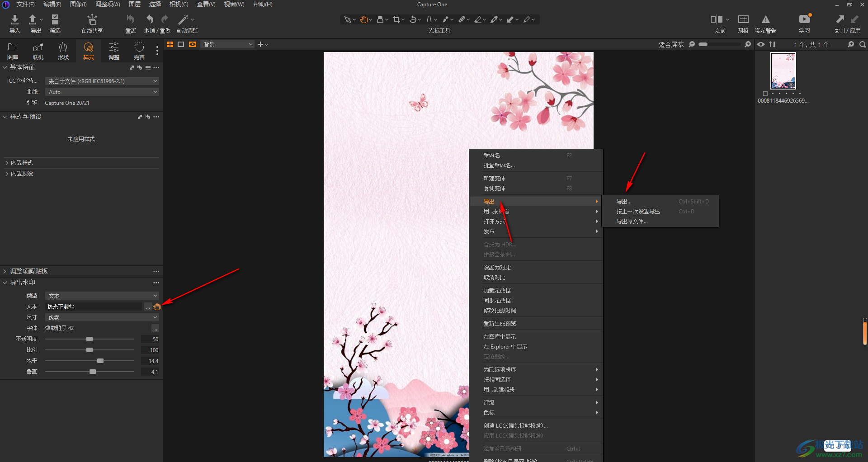
Task: Click the 字体 font picker button
Action: click(155, 329)
